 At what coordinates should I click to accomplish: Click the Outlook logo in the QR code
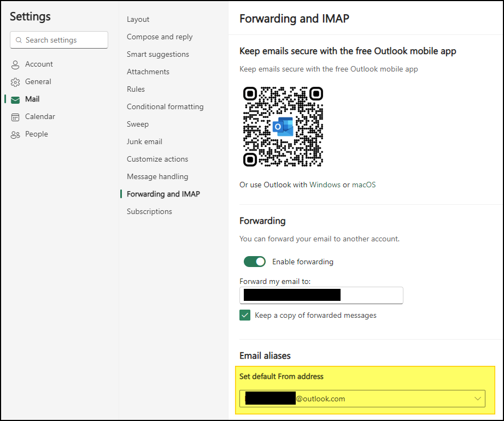click(x=283, y=127)
